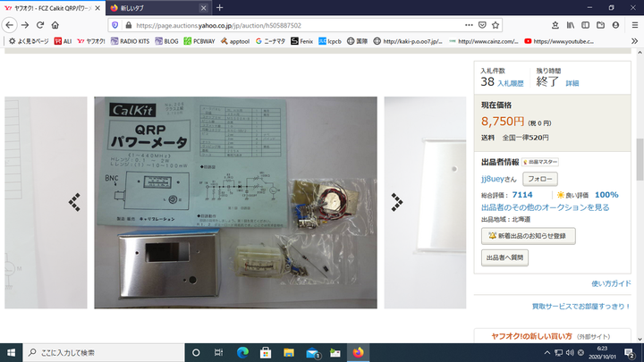
Task: Open page actions three-dot menu
Action: coord(469,25)
